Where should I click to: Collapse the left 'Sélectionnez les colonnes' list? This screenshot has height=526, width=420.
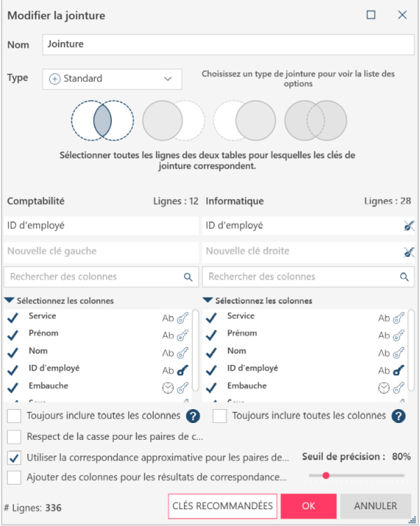pos(8,300)
